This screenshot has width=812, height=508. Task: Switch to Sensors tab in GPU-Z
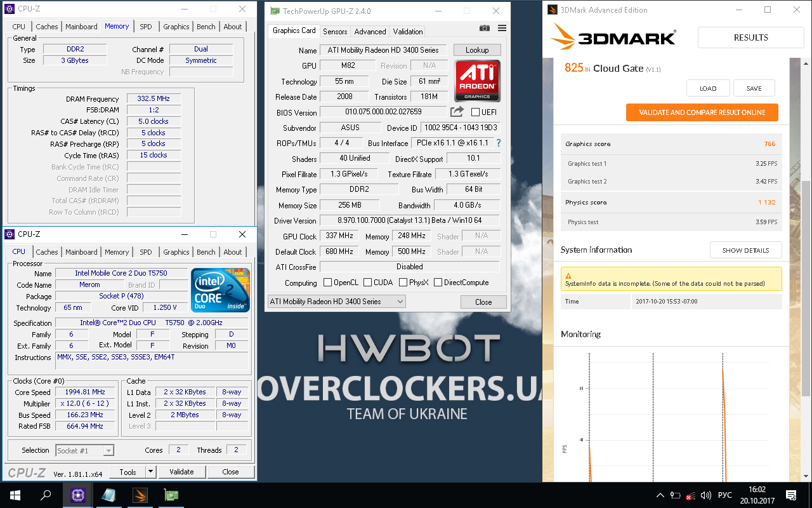(x=335, y=32)
